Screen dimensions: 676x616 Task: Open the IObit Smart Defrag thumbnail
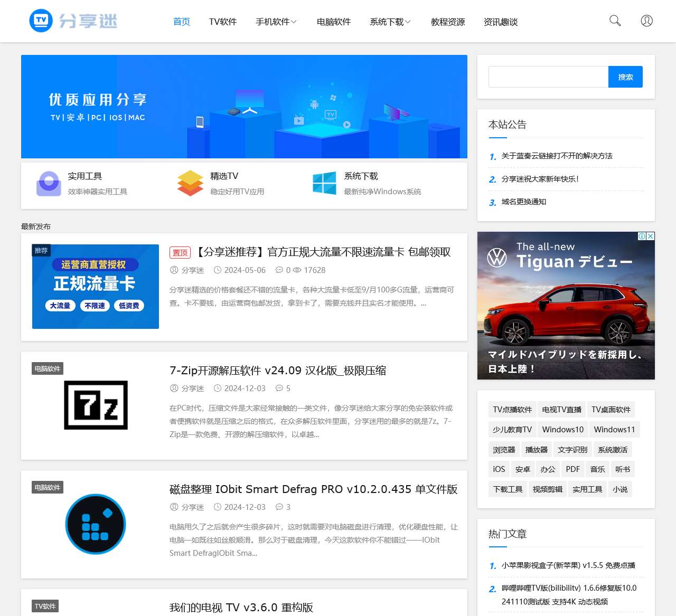[96, 524]
